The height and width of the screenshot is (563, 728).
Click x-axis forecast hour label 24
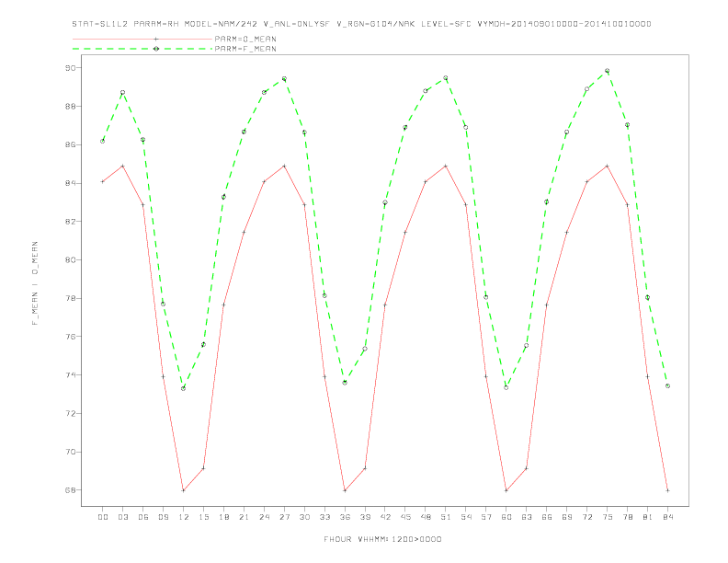click(264, 517)
